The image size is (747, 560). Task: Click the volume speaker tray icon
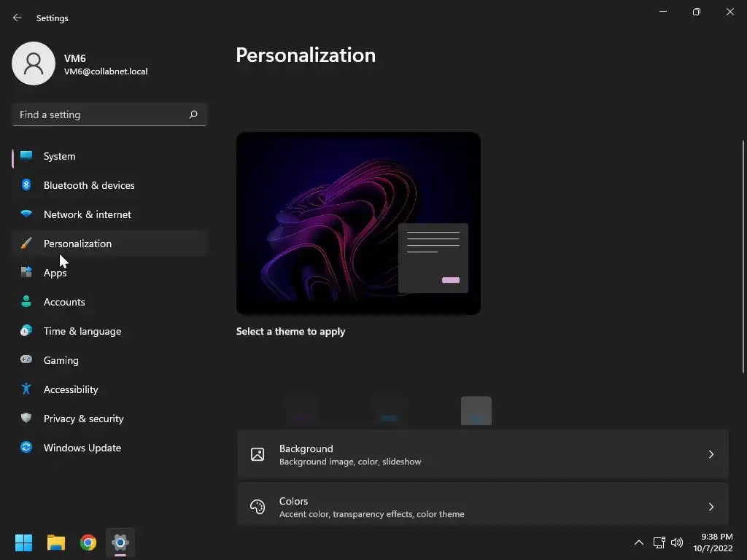coord(676,542)
